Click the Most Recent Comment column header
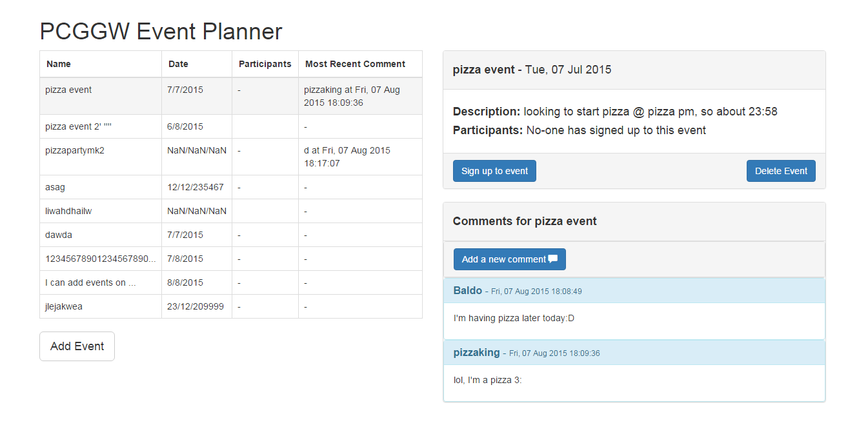 coord(355,64)
